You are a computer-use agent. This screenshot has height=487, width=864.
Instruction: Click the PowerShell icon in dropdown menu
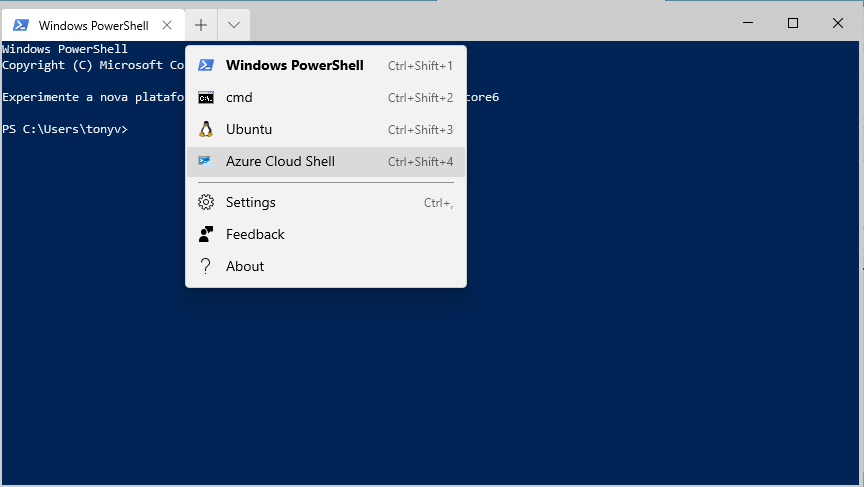coord(206,65)
